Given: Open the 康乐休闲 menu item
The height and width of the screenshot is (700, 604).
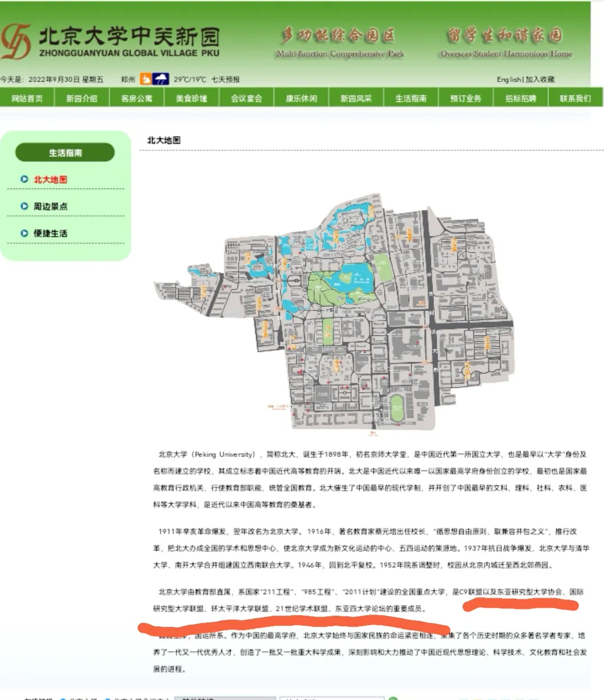Looking at the screenshot, I should (x=301, y=98).
